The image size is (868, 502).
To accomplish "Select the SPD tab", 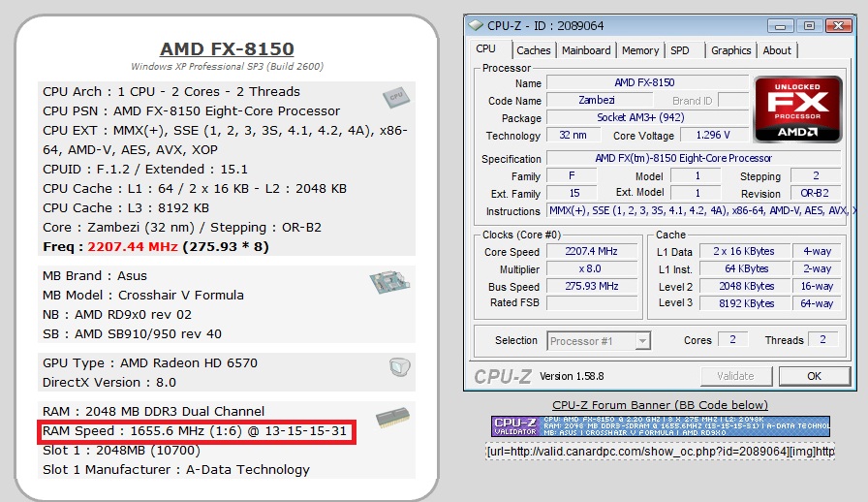I will point(680,50).
